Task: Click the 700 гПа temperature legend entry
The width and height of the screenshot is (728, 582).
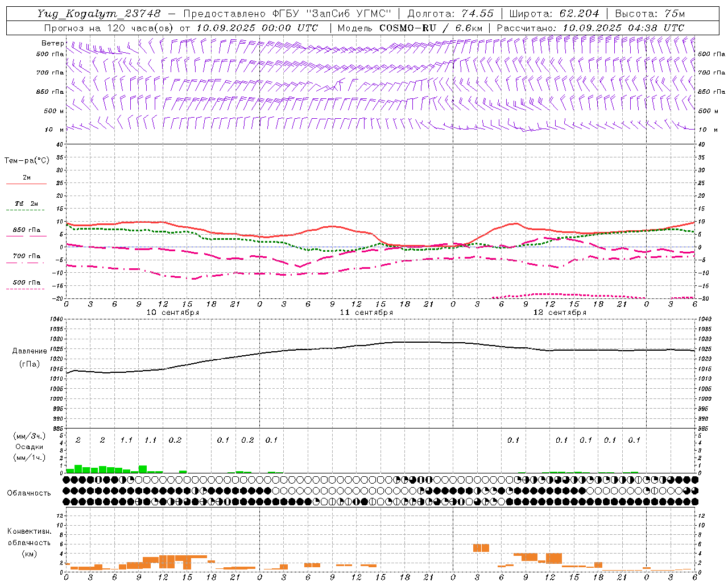Action: (27, 256)
